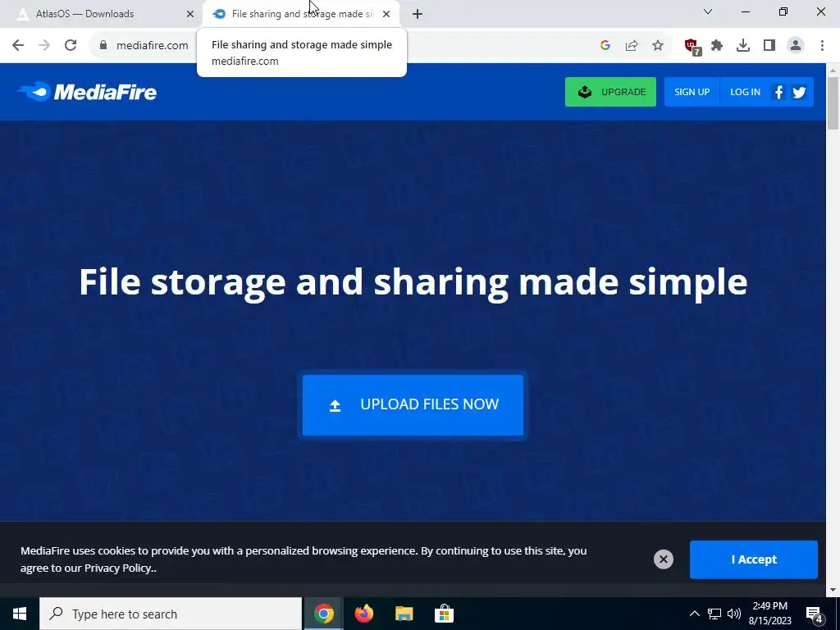This screenshot has height=630, width=840.
Task: Launch Firefox from the taskbar
Action: click(363, 614)
